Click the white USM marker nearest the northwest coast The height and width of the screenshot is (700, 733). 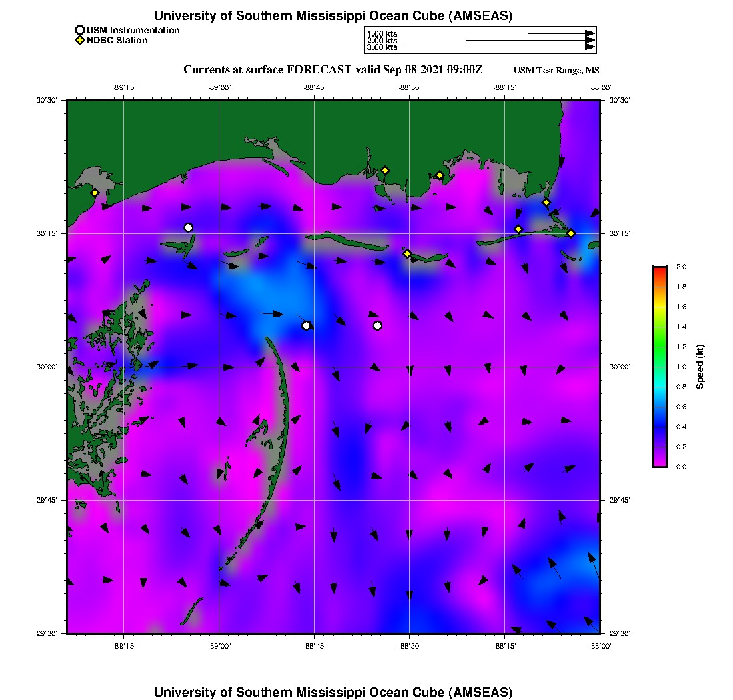pos(189,227)
